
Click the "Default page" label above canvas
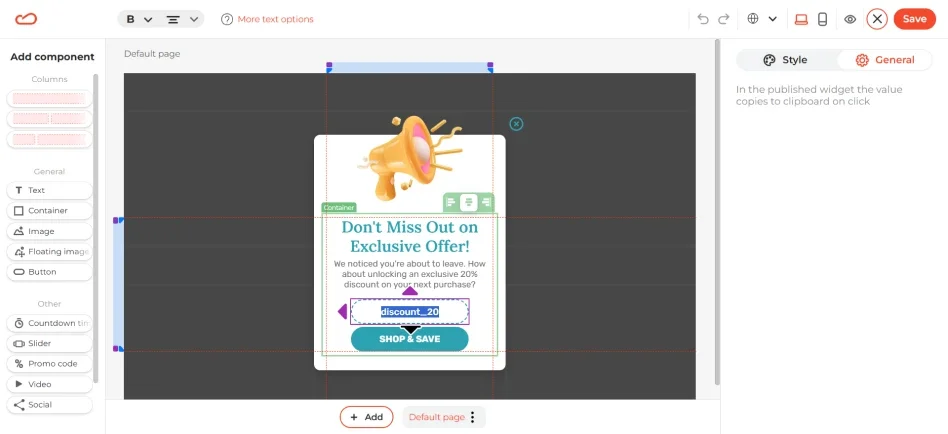[x=152, y=54]
